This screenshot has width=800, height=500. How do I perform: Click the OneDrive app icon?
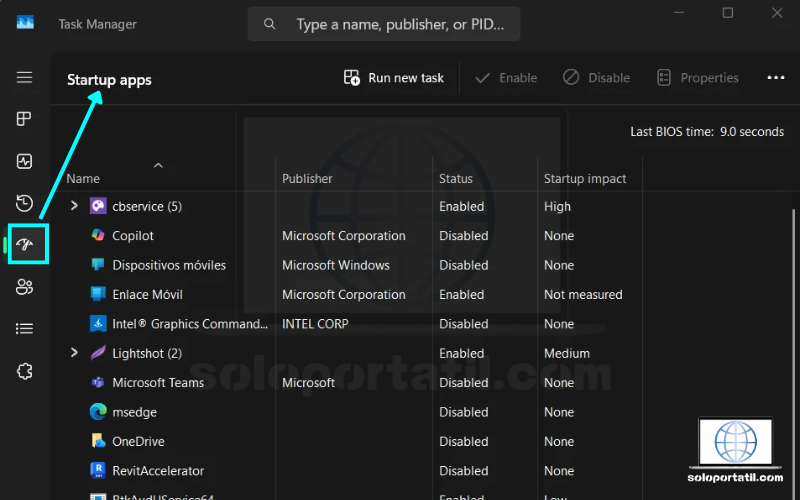98,441
